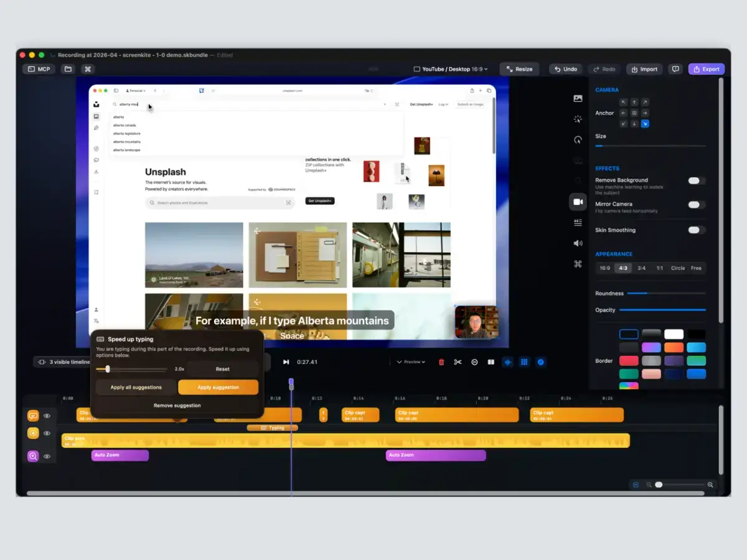Choose the 16:9 camera aspect ratio

click(604, 268)
